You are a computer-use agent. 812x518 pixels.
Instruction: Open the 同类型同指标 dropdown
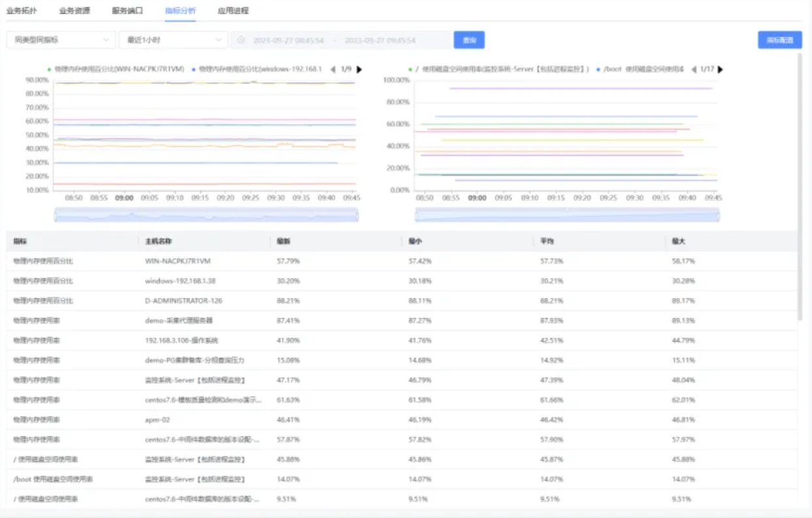(x=61, y=40)
